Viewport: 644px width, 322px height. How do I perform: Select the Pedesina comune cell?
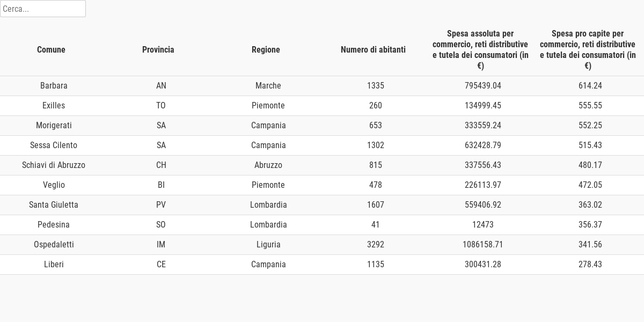[x=54, y=225]
